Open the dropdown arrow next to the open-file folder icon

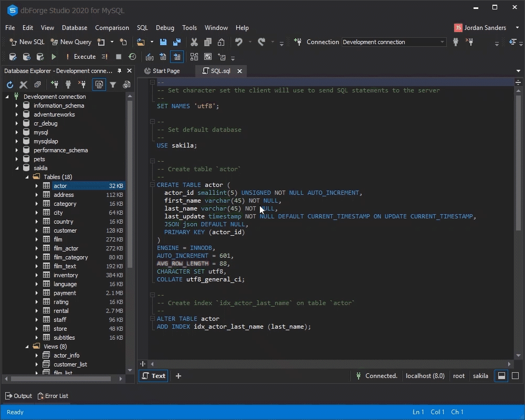152,42
